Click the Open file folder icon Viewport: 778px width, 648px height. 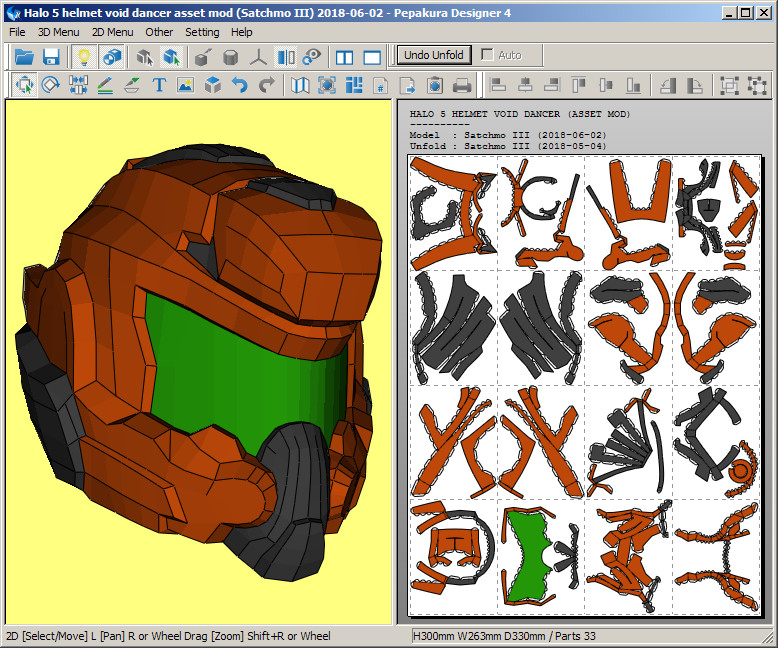[24, 57]
